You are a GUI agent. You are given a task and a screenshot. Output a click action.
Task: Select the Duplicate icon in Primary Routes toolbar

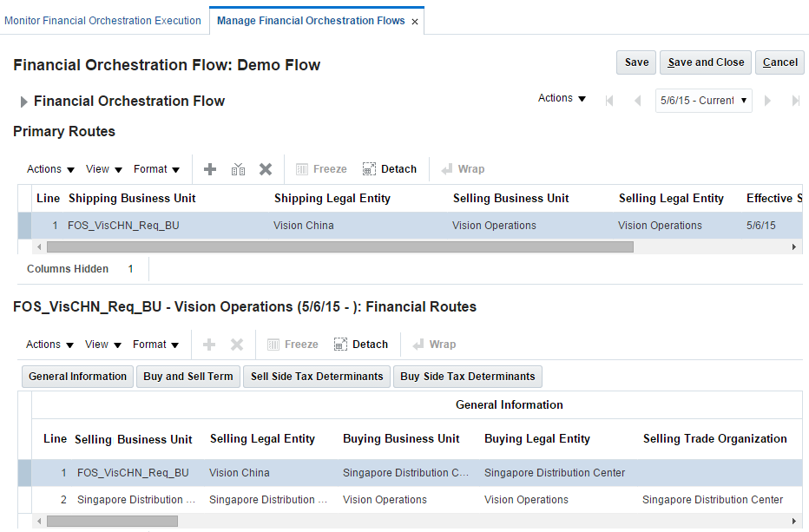pos(239,168)
